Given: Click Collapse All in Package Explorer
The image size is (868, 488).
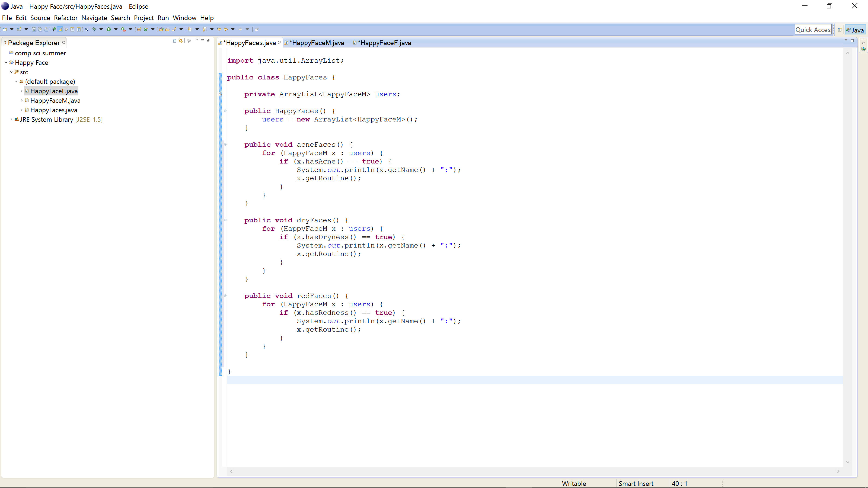Looking at the screenshot, I should point(174,41).
